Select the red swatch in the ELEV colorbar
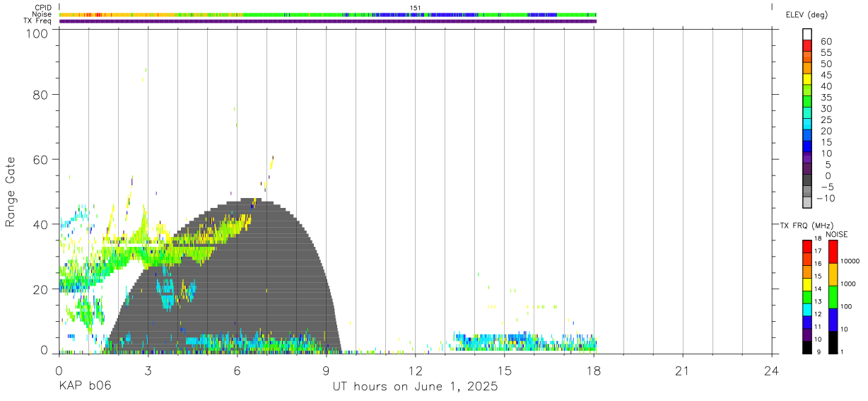 click(807, 45)
